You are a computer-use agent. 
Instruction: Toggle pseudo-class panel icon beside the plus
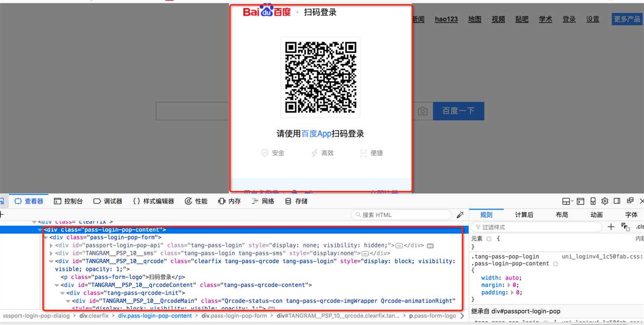click(625, 227)
